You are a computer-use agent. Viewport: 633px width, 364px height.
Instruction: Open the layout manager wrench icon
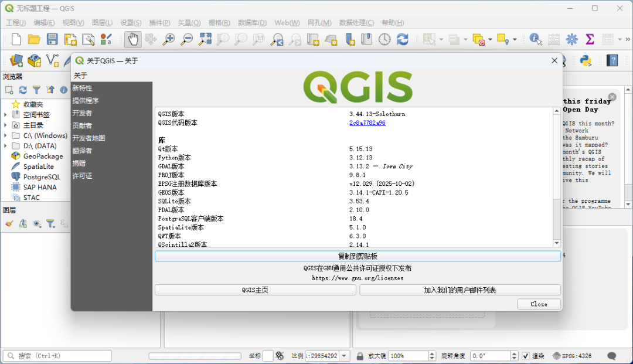click(x=88, y=39)
